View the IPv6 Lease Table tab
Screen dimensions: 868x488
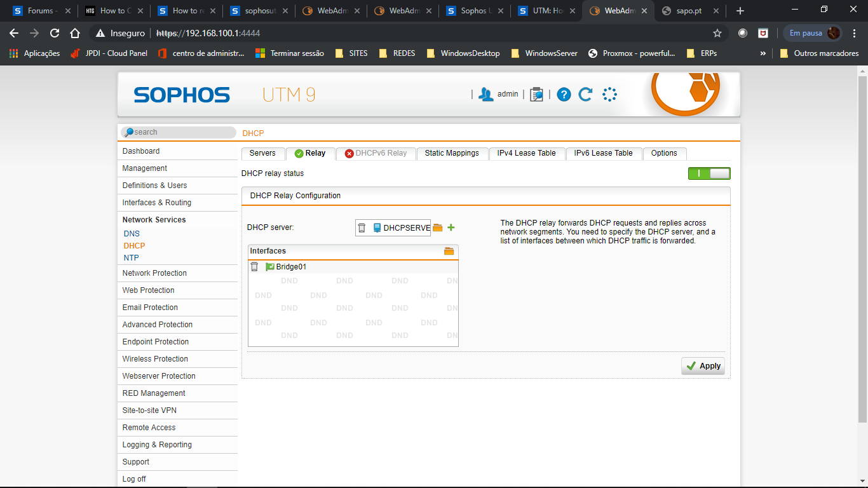tap(604, 153)
